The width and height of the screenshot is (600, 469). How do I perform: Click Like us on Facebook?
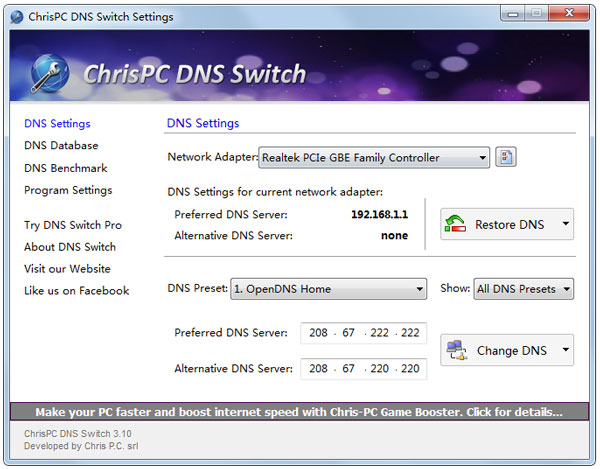coord(77,291)
